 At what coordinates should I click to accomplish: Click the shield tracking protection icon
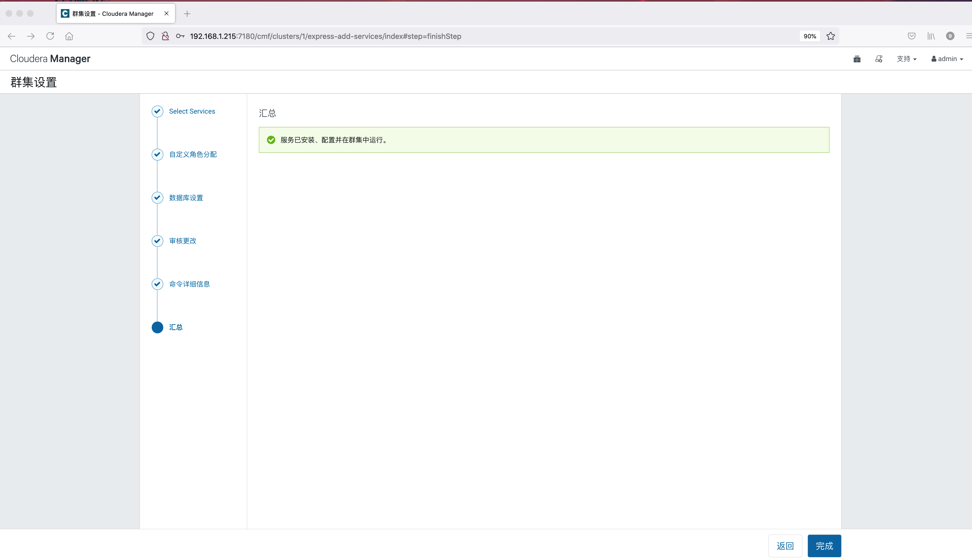tap(150, 36)
